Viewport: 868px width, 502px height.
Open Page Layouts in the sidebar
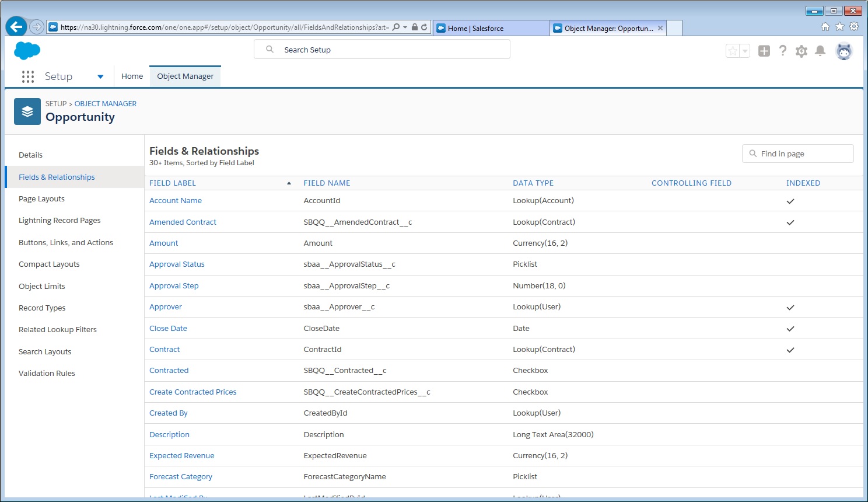click(41, 199)
